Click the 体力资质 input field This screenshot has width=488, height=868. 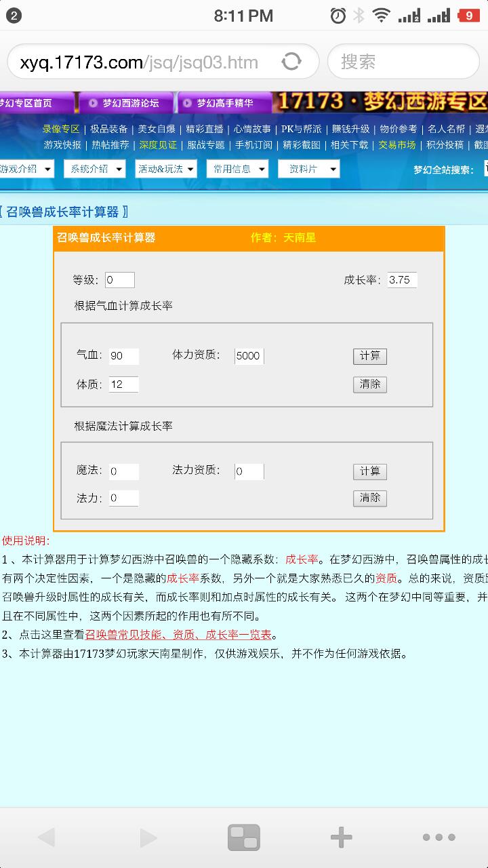pos(249,356)
